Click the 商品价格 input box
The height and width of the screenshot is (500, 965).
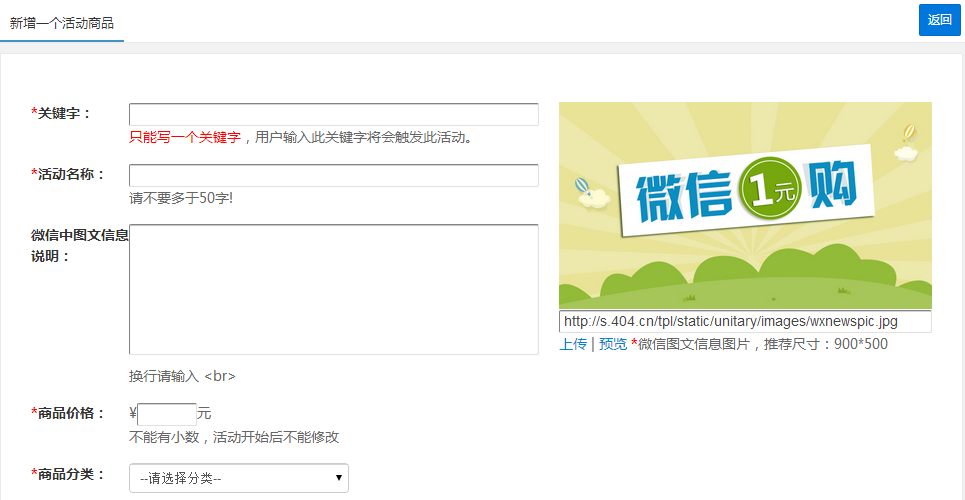pyautogui.click(x=167, y=414)
